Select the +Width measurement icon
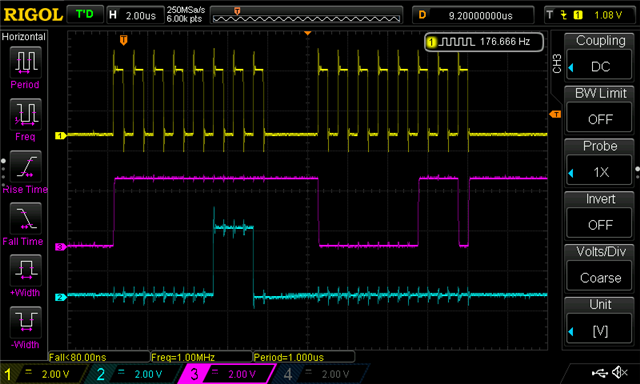 coord(25,270)
